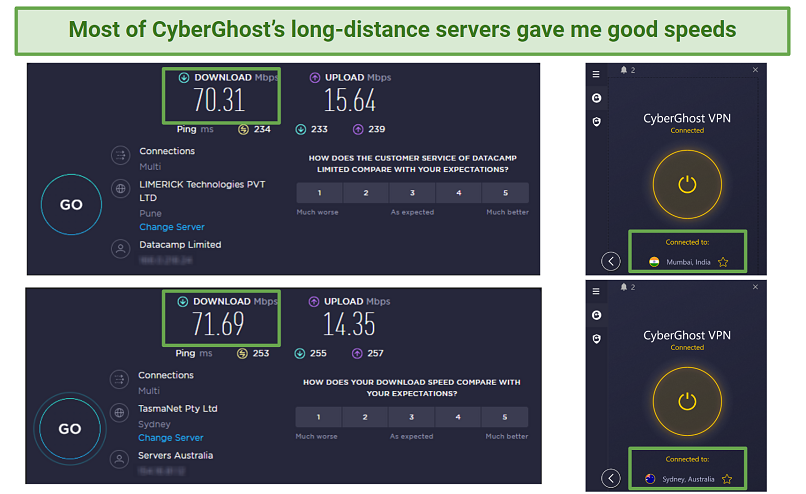806x494 pixels.
Task: Click Change Server link under Sydney
Action: click(171, 437)
